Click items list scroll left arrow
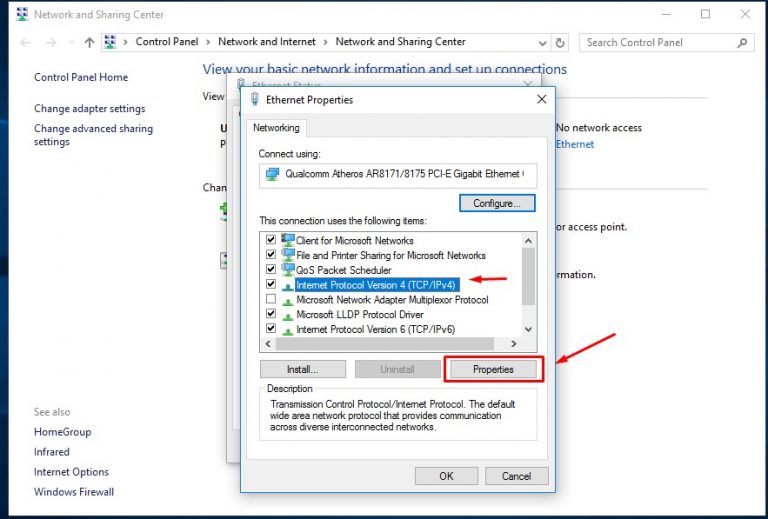Image resolution: width=768 pixels, height=519 pixels. (x=268, y=344)
